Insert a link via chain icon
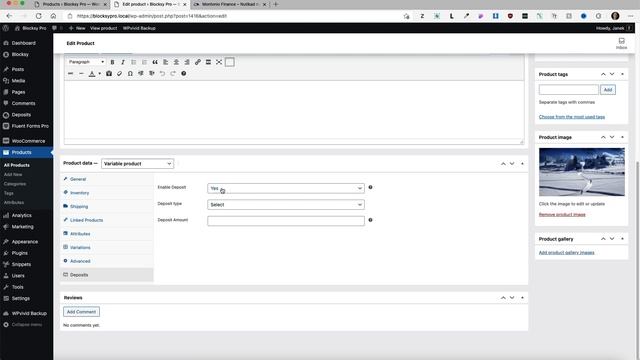The image size is (640, 360). click(198, 62)
